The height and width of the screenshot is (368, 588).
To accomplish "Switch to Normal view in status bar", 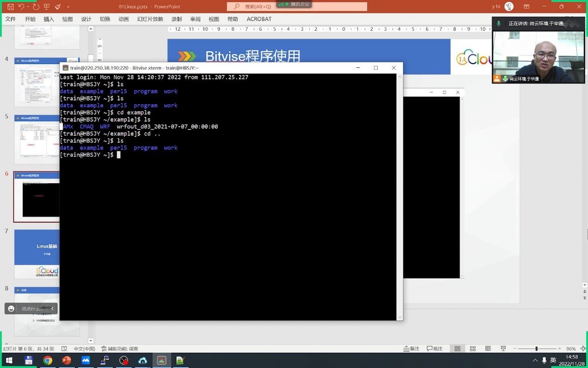I will [458, 348].
